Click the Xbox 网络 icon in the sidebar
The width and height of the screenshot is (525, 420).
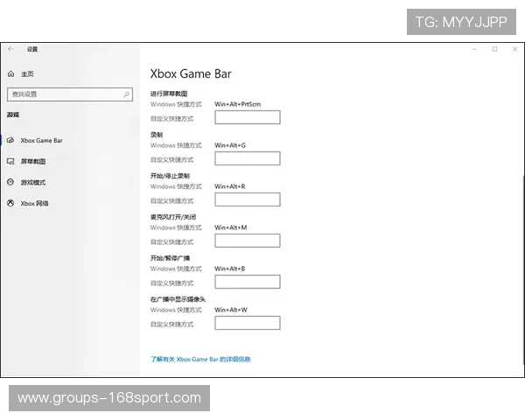[x=11, y=203]
